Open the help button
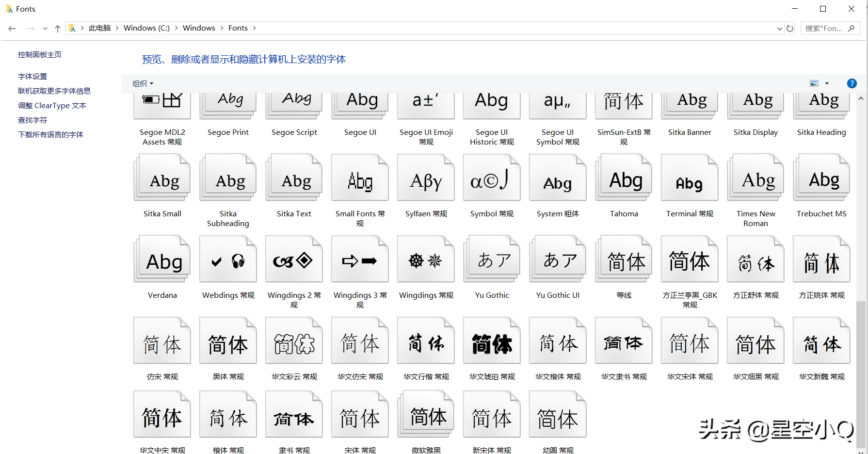 click(852, 83)
